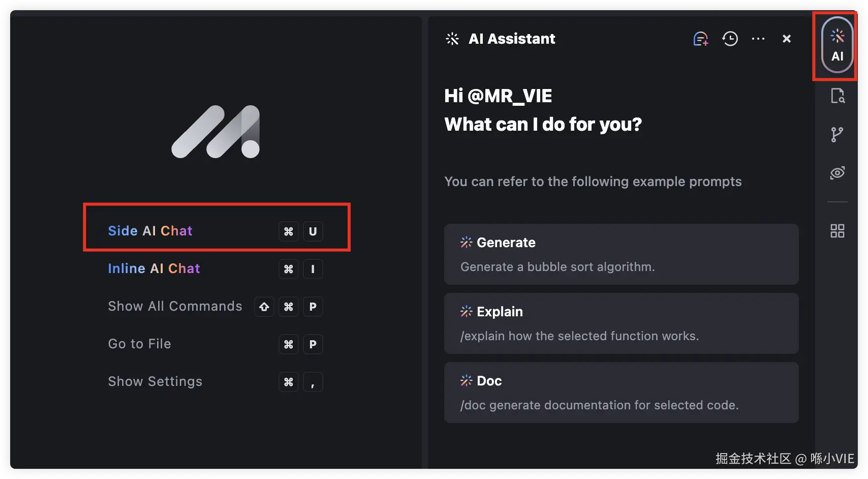This screenshot has height=479, width=868.
Task: Open Show Settings
Action: [x=155, y=381]
